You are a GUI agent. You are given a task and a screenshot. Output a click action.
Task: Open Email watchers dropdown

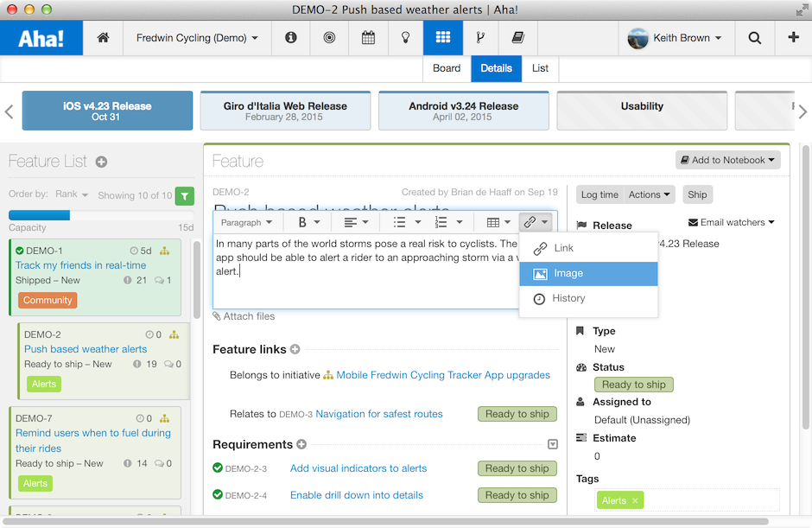pos(731,222)
